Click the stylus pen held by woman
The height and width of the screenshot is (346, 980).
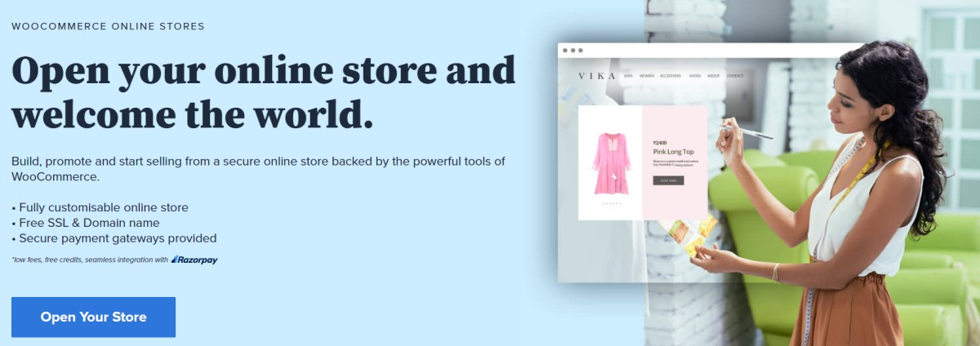(747, 131)
